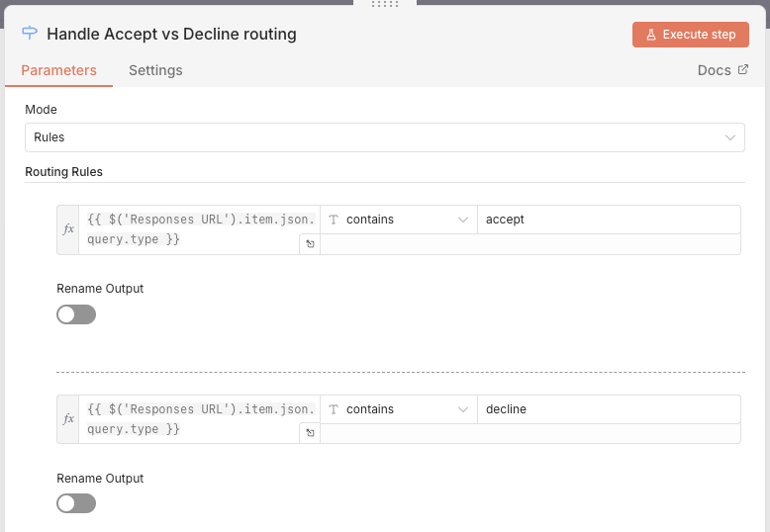
Task: Click the node title Handle Accept vs Decline routing
Action: [171, 34]
